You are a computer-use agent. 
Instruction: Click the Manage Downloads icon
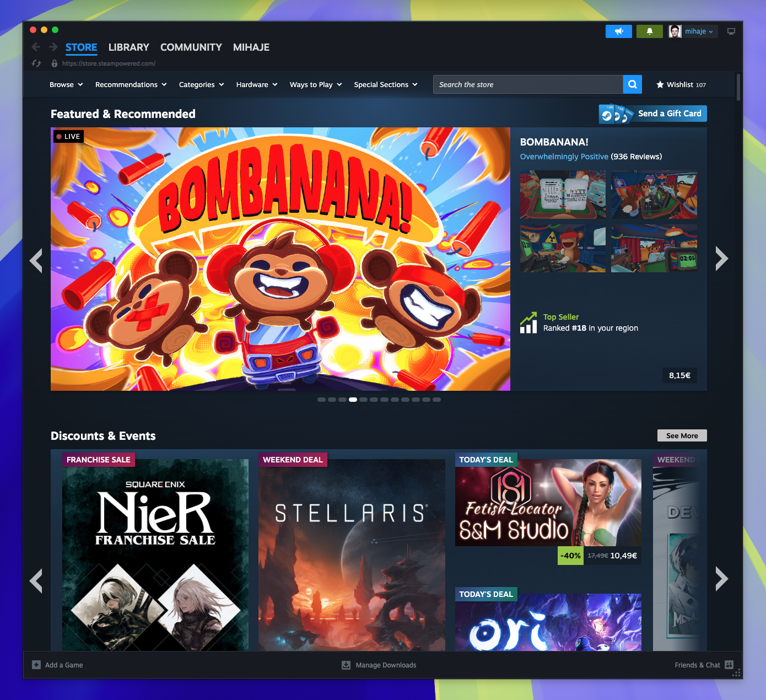point(346,665)
